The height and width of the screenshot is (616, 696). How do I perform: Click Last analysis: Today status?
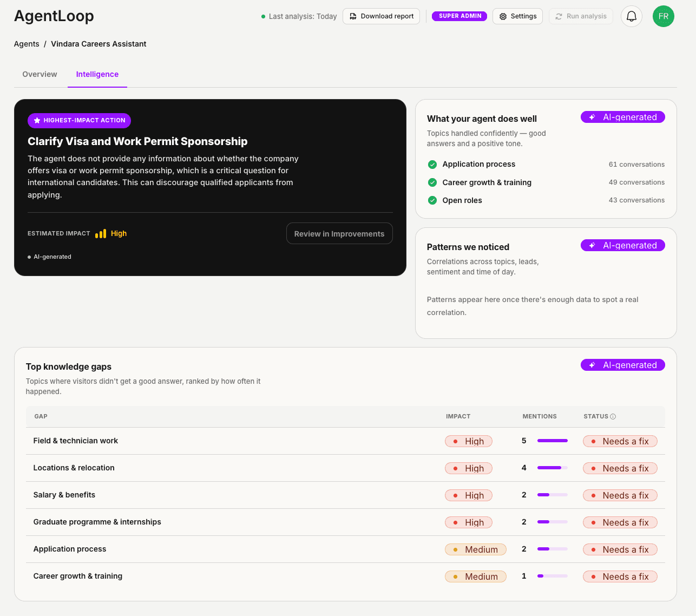click(299, 16)
